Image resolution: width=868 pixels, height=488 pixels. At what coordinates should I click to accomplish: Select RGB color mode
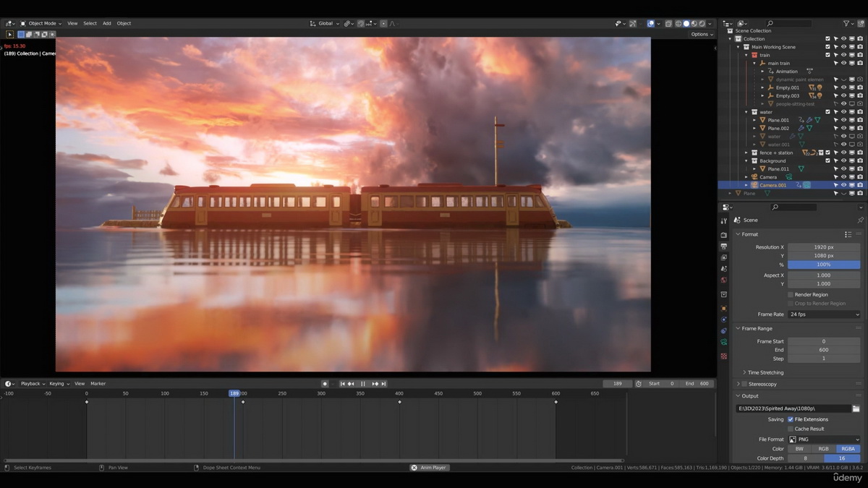pyautogui.click(x=824, y=449)
